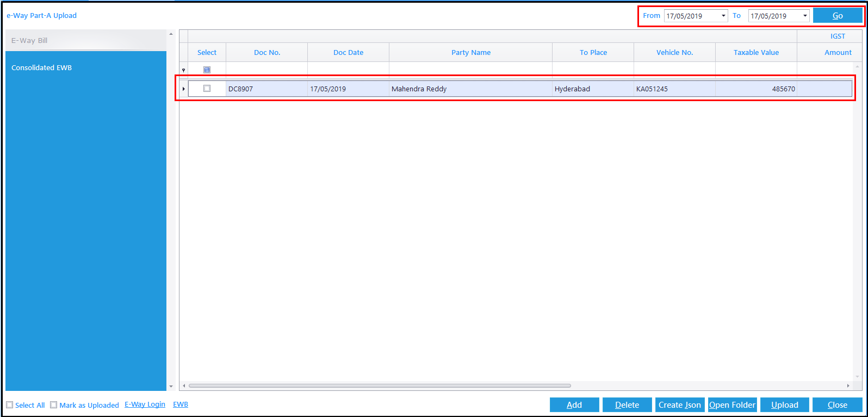Image resolution: width=868 pixels, height=417 pixels.
Task: Toggle the header filter row checkbox
Action: 207,70
